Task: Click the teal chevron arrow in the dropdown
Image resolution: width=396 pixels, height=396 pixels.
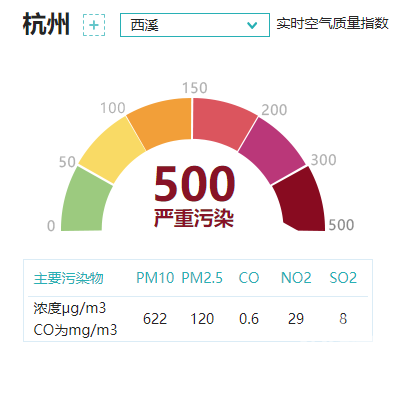Action: click(252, 25)
